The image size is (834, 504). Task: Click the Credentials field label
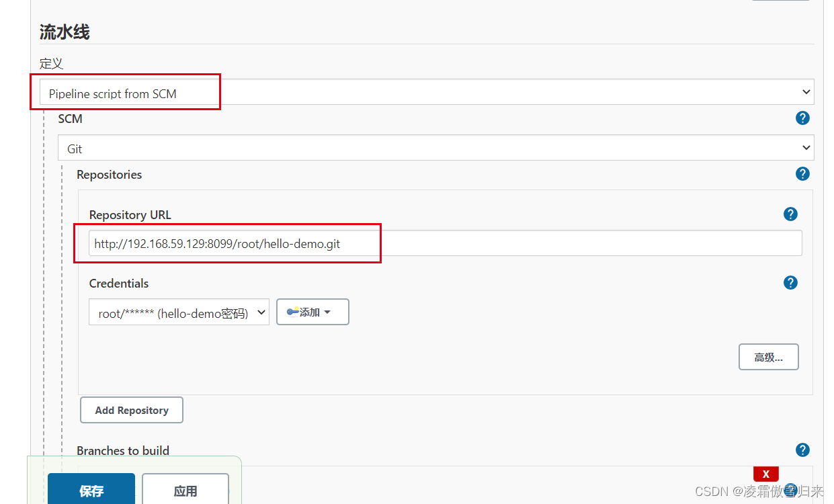119,284
